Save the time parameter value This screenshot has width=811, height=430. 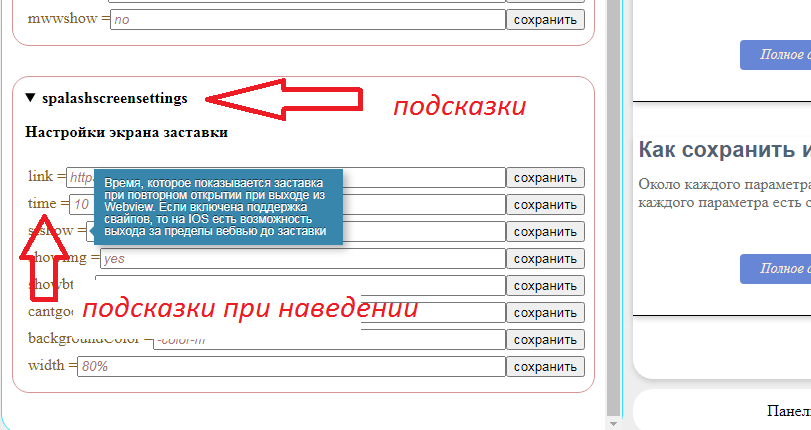pos(545,204)
